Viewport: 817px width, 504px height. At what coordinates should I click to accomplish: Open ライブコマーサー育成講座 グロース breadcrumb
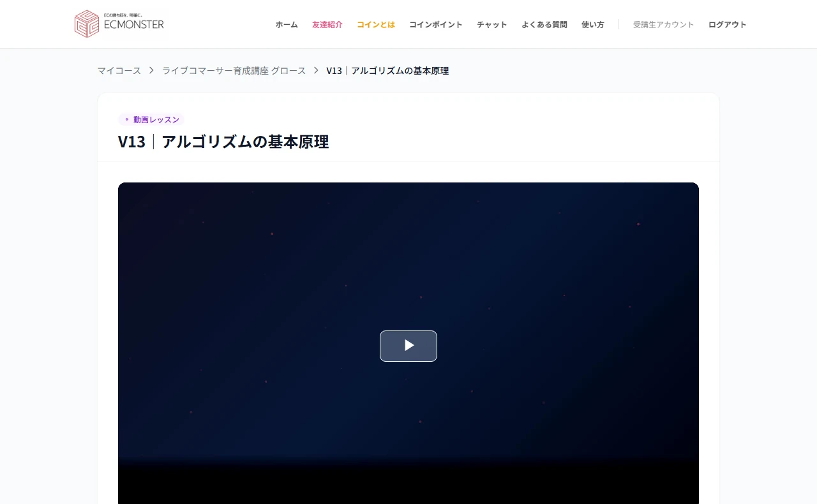234,71
